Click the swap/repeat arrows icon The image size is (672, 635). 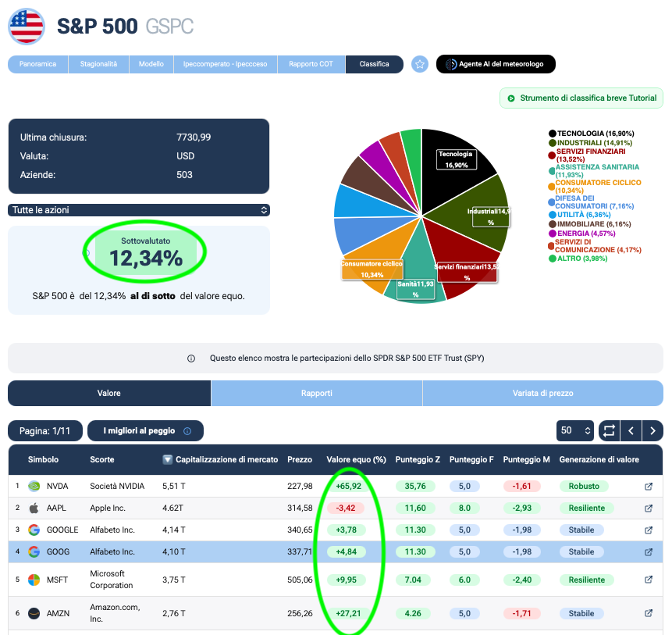[x=609, y=430]
